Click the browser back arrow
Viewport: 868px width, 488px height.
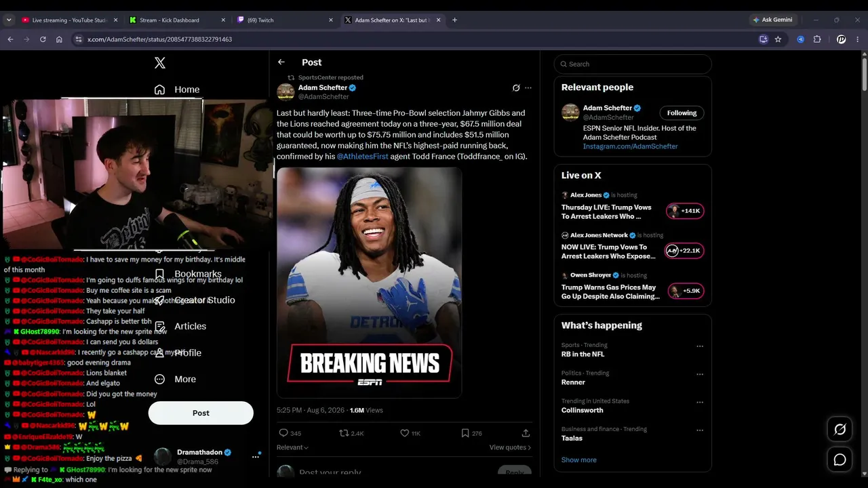[10, 39]
